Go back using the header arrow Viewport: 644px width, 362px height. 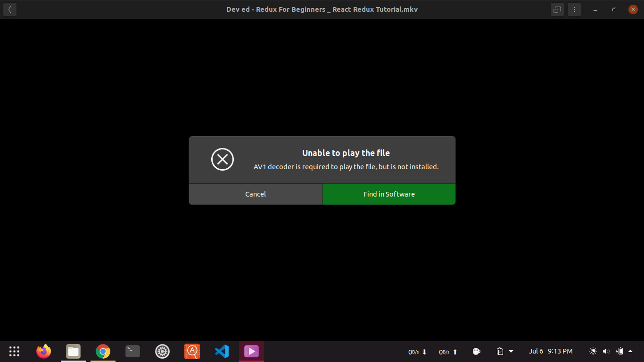pyautogui.click(x=9, y=9)
